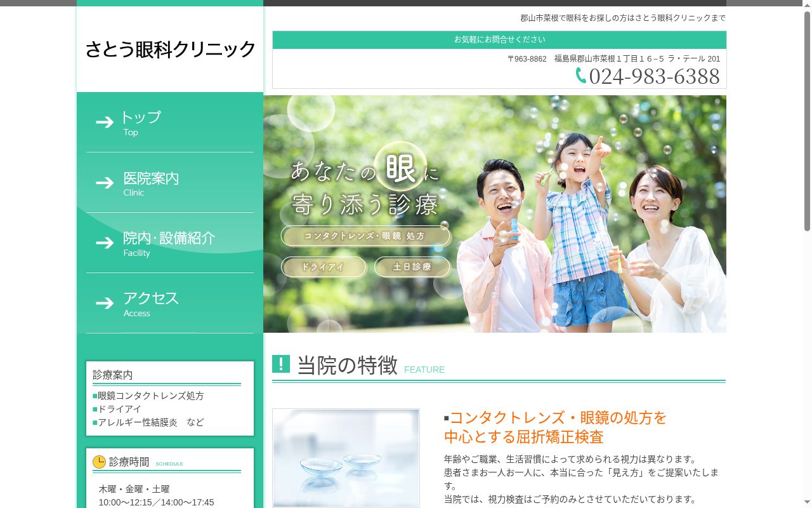Click the green exclamation icon beside 当院の特徴
The width and height of the screenshot is (812, 508).
coord(281,364)
